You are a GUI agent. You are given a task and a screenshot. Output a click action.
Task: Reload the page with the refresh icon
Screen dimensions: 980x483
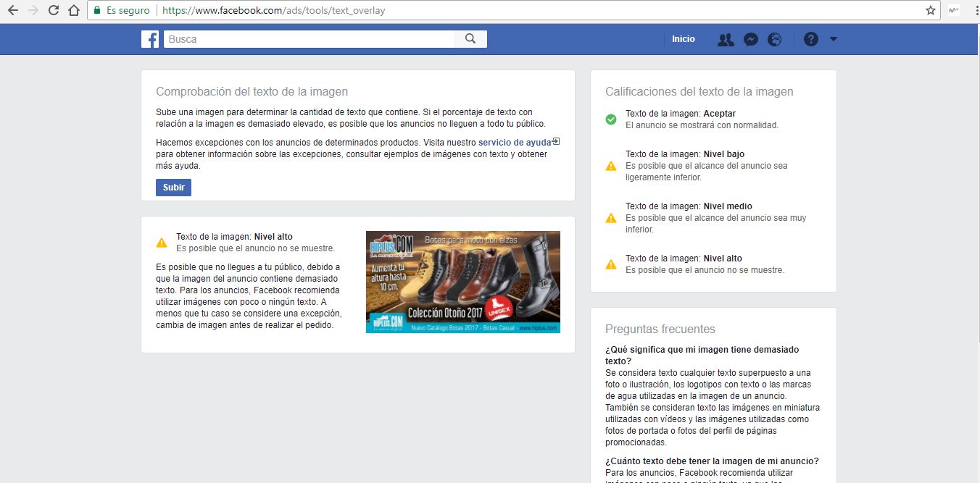click(x=53, y=10)
